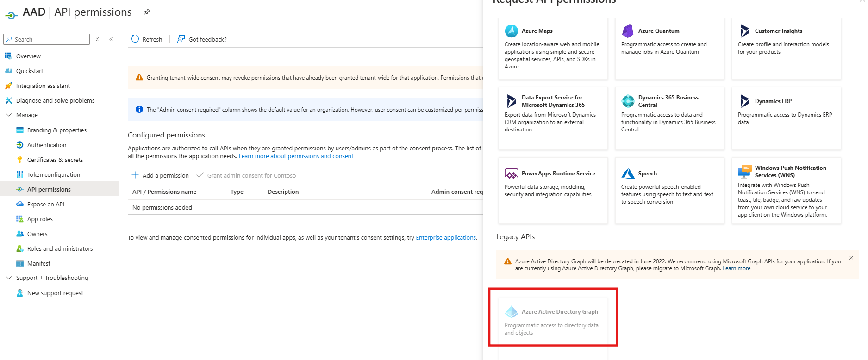
Task: Click the Overview icon in sidebar
Action: [8, 56]
